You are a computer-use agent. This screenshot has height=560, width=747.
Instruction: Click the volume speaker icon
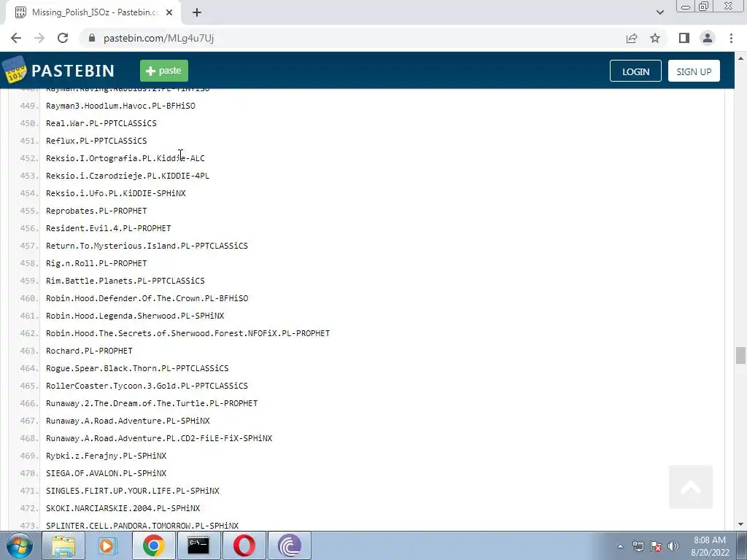(x=673, y=546)
